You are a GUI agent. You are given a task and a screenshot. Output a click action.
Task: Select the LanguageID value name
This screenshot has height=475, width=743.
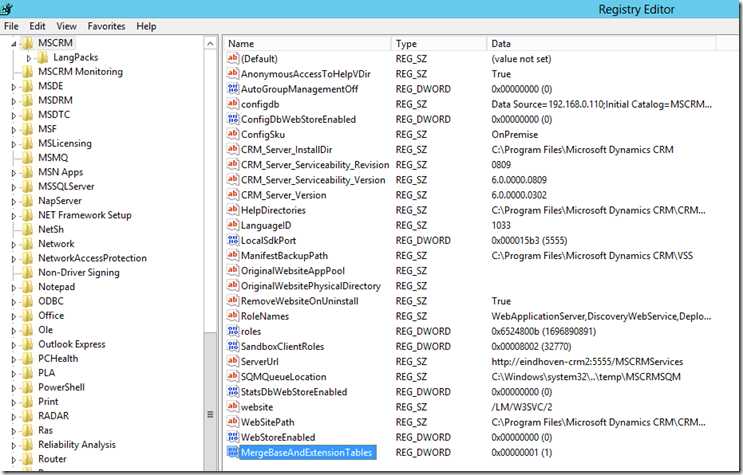coord(266,225)
